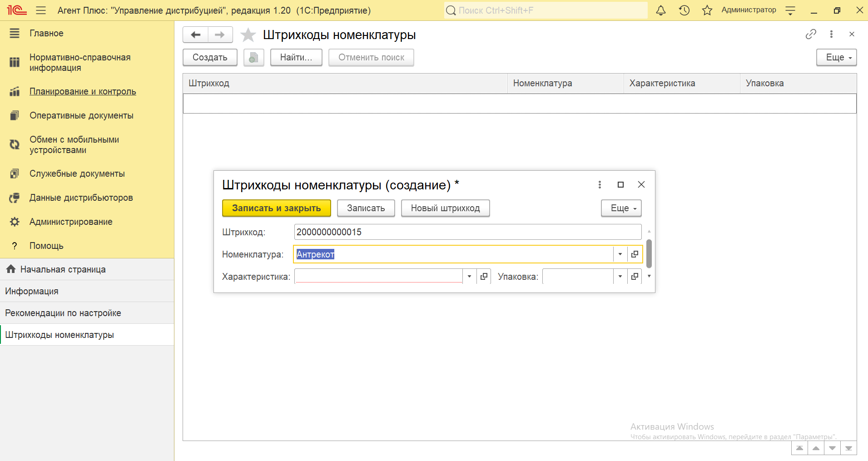Click the hamburger menu next to 1C logo
868x461 pixels.
point(41,10)
